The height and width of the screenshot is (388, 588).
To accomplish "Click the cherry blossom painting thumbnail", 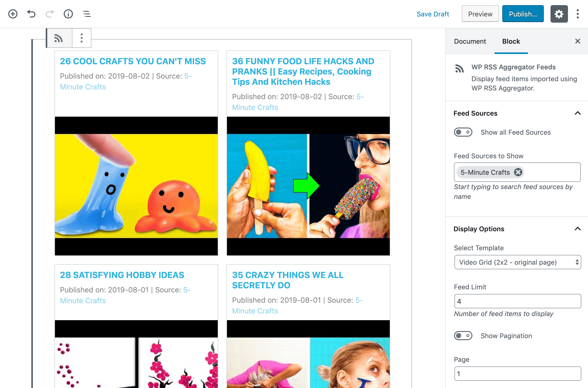I will [136, 354].
